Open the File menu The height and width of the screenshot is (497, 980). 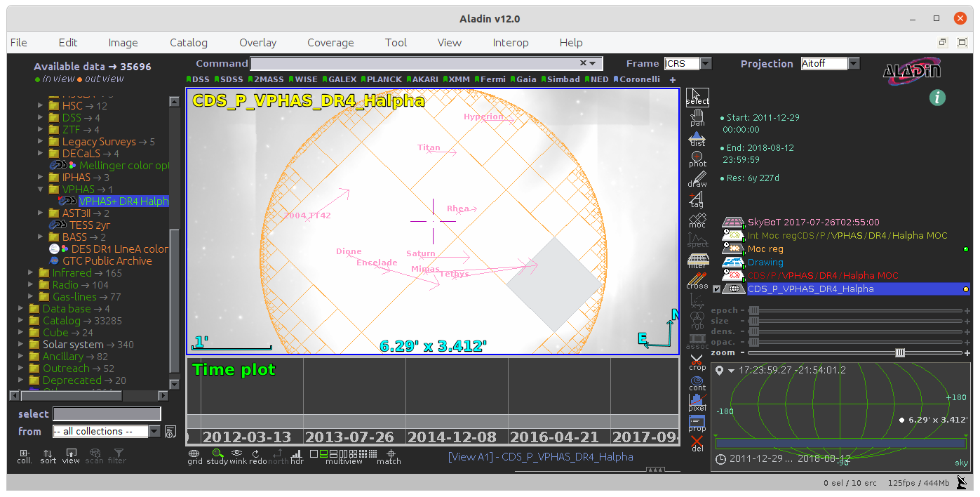click(x=19, y=42)
